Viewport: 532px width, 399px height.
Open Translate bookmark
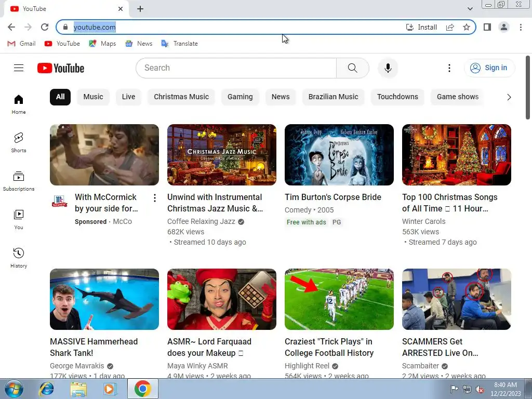point(179,44)
